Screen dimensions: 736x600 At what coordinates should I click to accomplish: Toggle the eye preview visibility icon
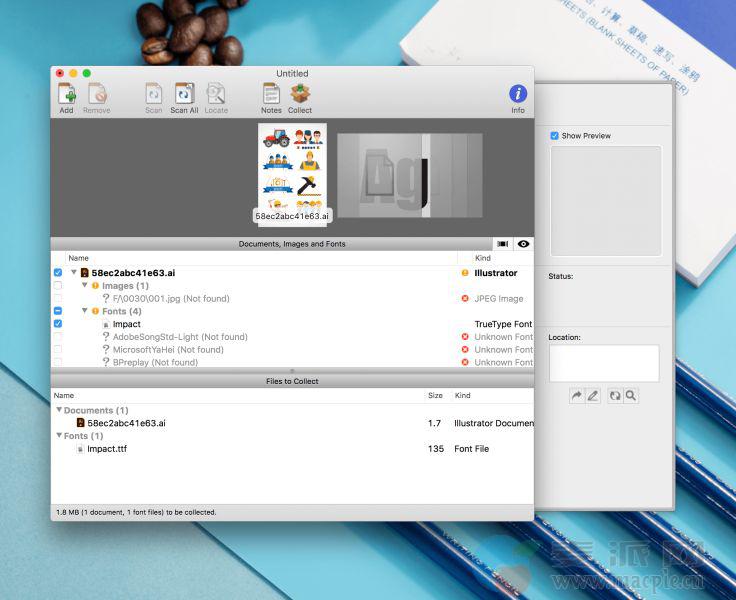pos(523,243)
